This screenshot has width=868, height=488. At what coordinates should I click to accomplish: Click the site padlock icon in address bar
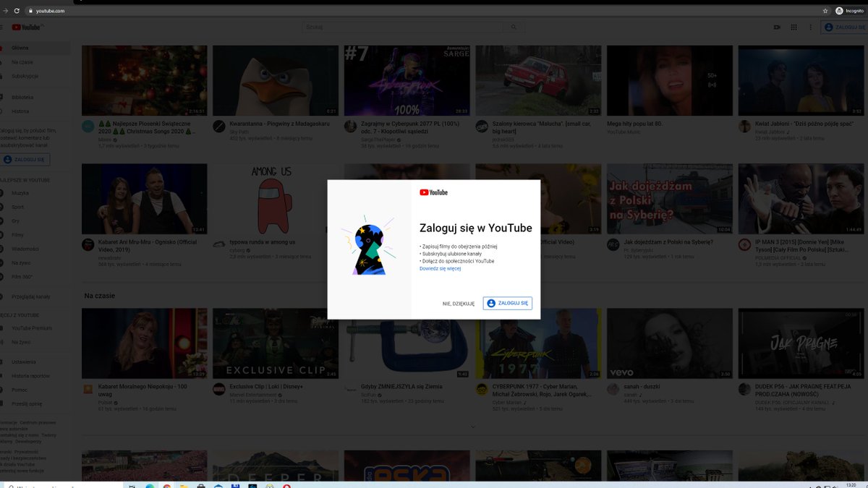click(30, 11)
